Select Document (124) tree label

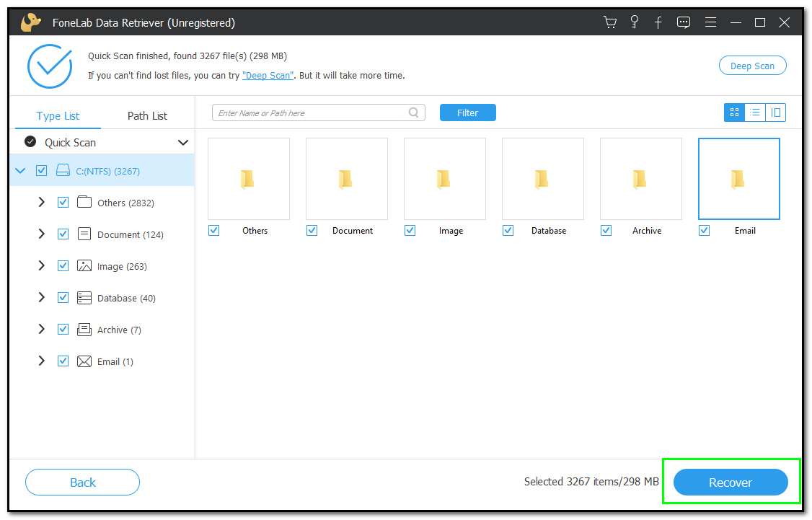click(x=131, y=234)
